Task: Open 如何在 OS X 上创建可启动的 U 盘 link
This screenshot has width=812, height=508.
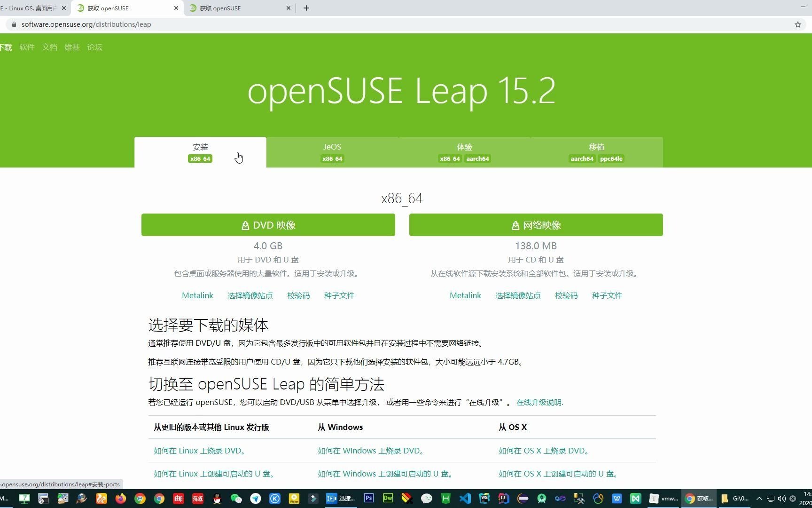Action: [x=559, y=474]
